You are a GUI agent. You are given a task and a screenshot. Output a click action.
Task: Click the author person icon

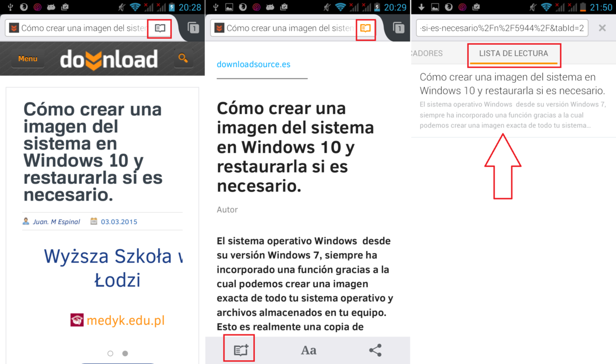coord(26,221)
